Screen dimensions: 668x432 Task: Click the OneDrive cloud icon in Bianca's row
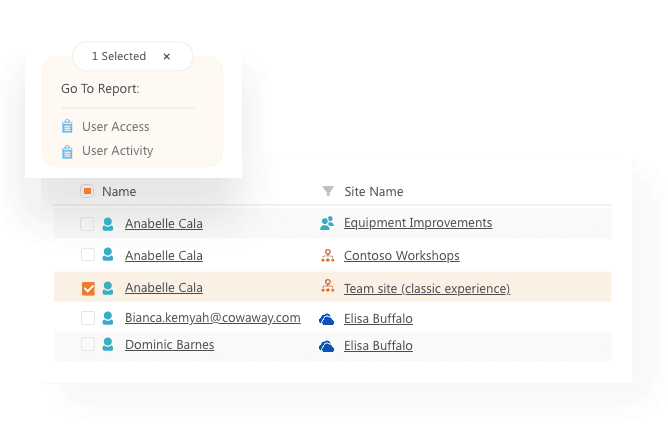point(326,319)
